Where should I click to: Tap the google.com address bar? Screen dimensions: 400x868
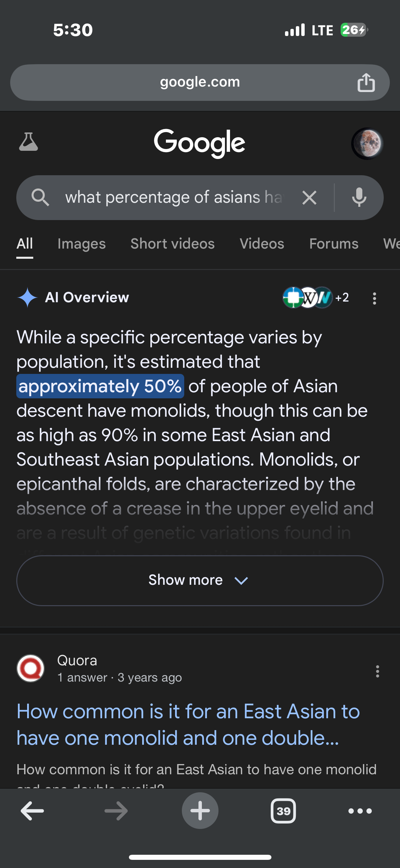[200, 83]
